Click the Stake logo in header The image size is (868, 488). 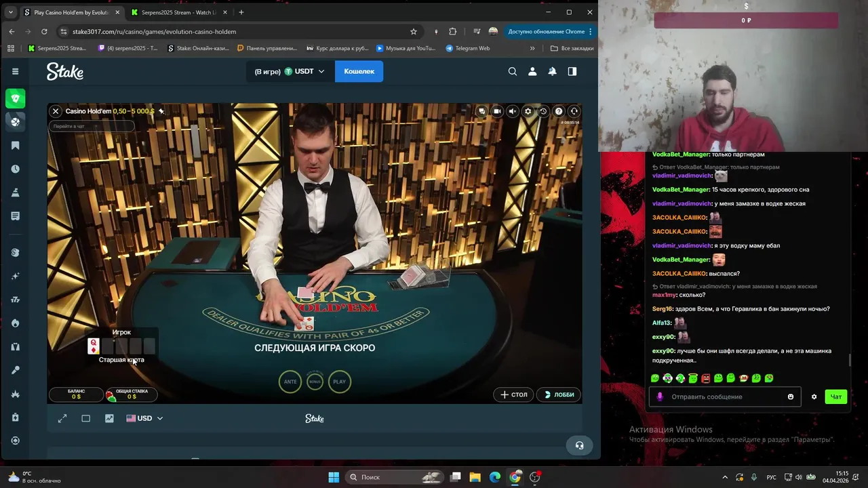point(65,71)
